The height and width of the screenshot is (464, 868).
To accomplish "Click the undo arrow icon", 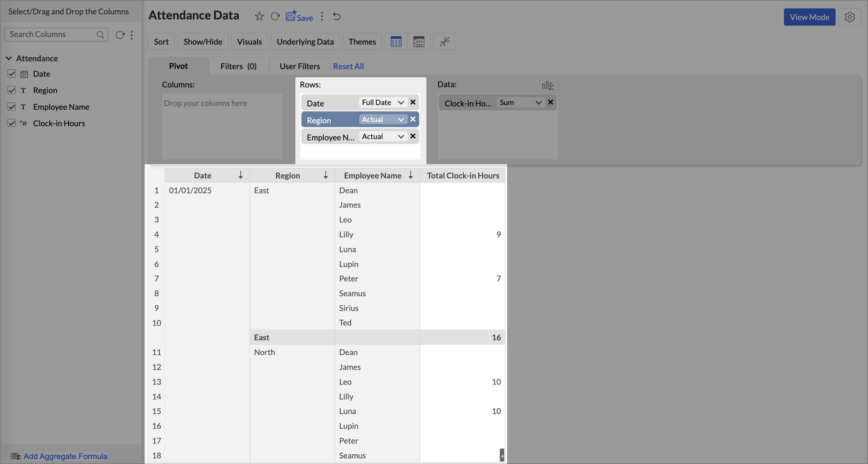I will 337,17.
